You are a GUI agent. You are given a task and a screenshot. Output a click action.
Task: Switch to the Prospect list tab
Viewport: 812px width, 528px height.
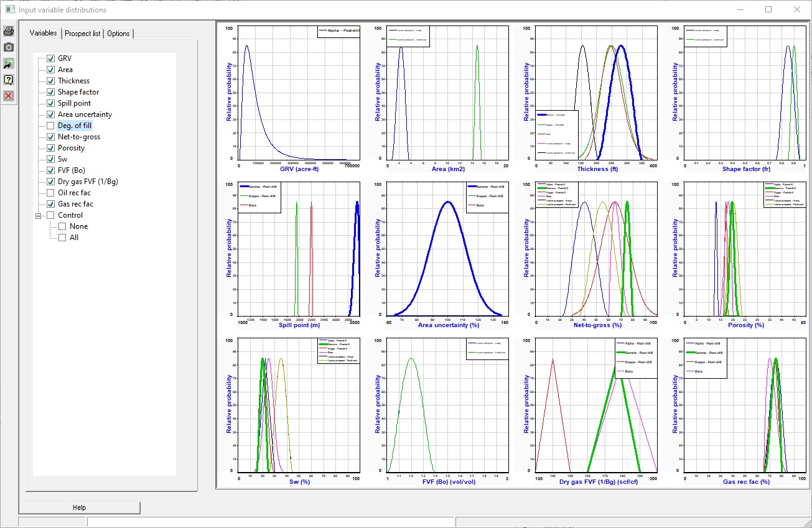(82, 34)
